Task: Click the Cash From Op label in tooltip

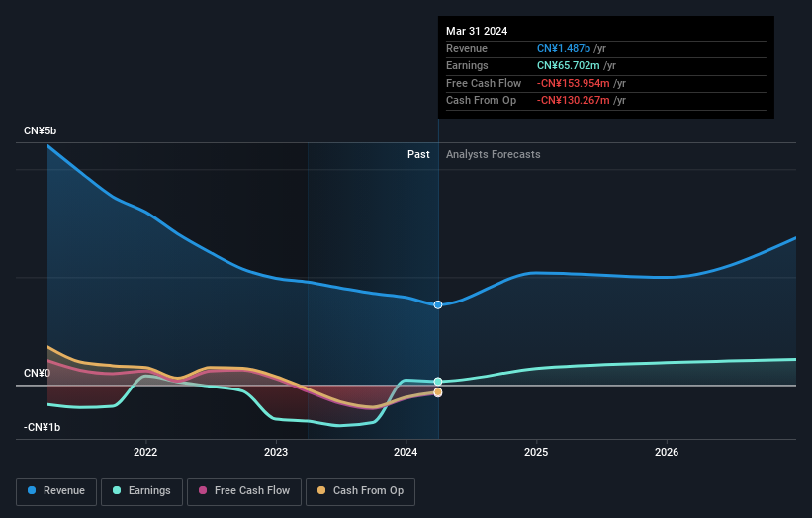Action: coord(481,101)
